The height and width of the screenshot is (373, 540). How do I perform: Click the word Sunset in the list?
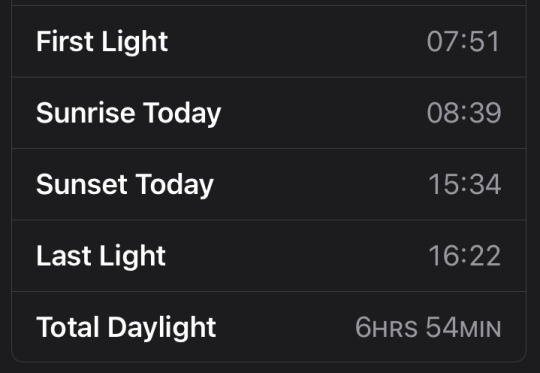coord(82,184)
